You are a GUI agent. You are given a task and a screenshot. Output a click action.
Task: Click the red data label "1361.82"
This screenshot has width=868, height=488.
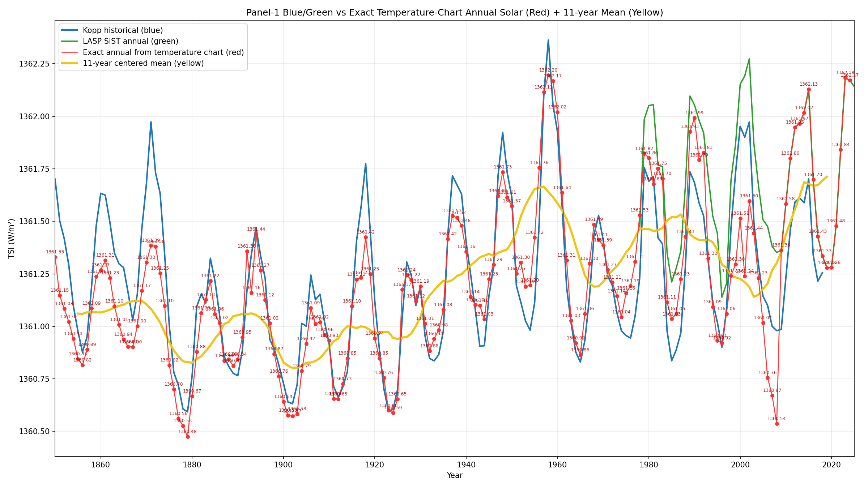pos(644,149)
